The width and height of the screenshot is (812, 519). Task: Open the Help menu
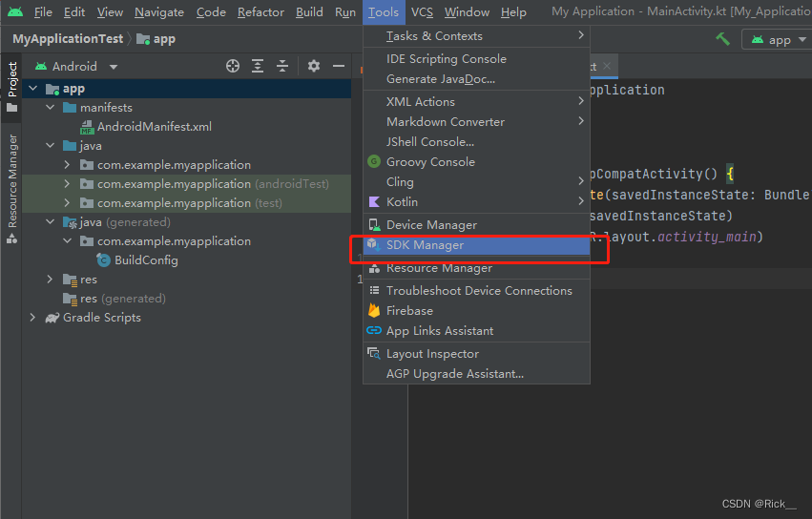(513, 11)
